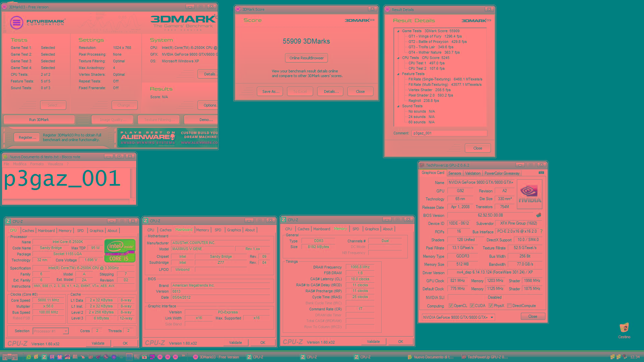Click the purple gear quick launch icon

click(114, 357)
